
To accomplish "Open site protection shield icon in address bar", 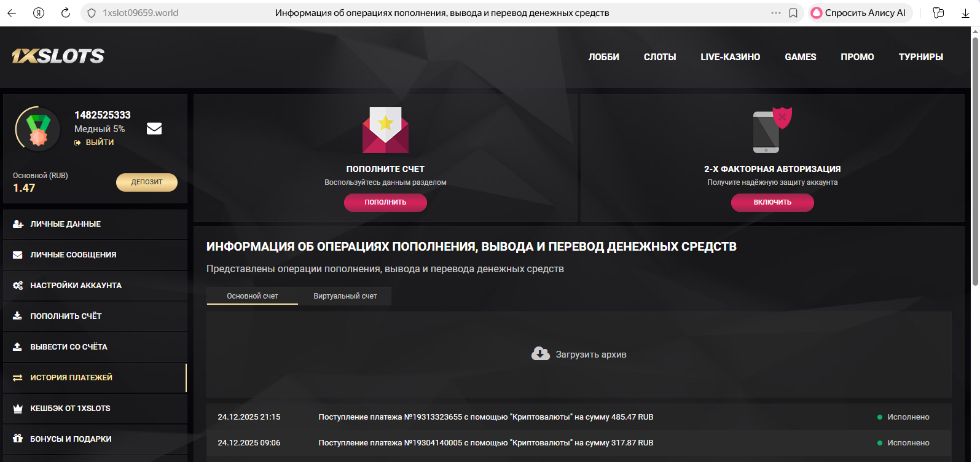I will [x=92, y=13].
